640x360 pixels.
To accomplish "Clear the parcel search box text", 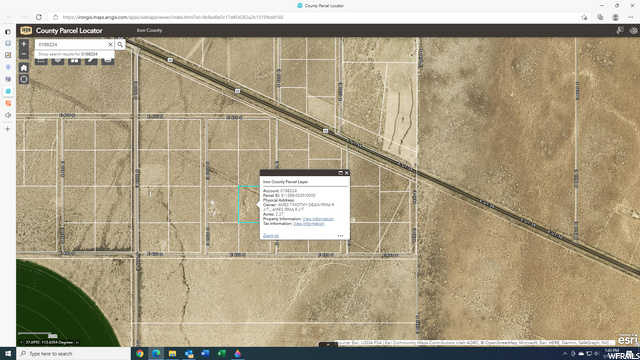I will tap(110, 44).
